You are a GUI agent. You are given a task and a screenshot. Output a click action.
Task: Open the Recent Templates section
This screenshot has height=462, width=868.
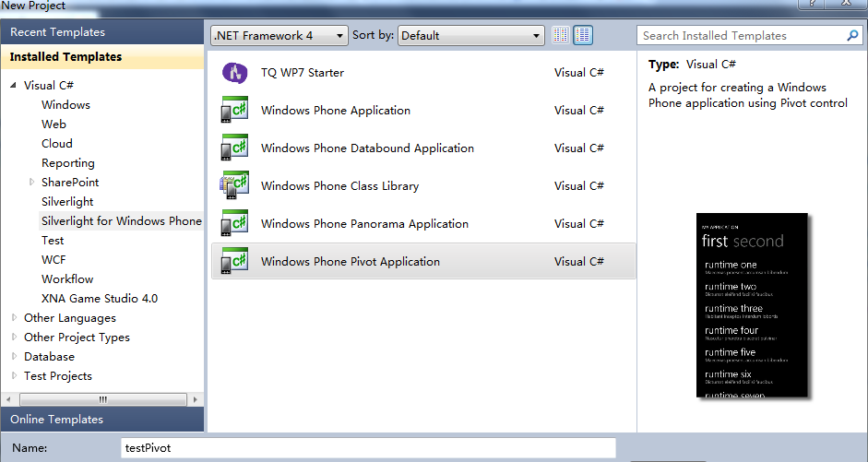pos(102,32)
